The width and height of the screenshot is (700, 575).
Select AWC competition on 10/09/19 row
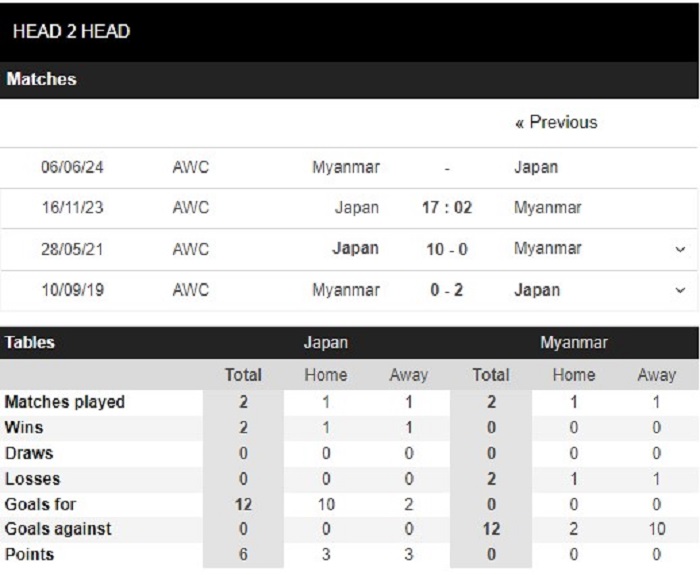[191, 290]
